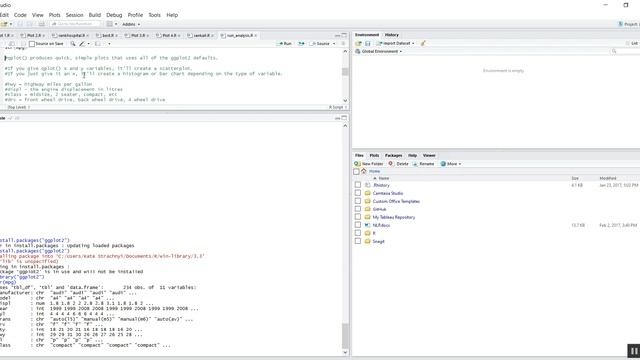Switch to the Packages tab
The width and height of the screenshot is (640, 360).
pos(393,156)
